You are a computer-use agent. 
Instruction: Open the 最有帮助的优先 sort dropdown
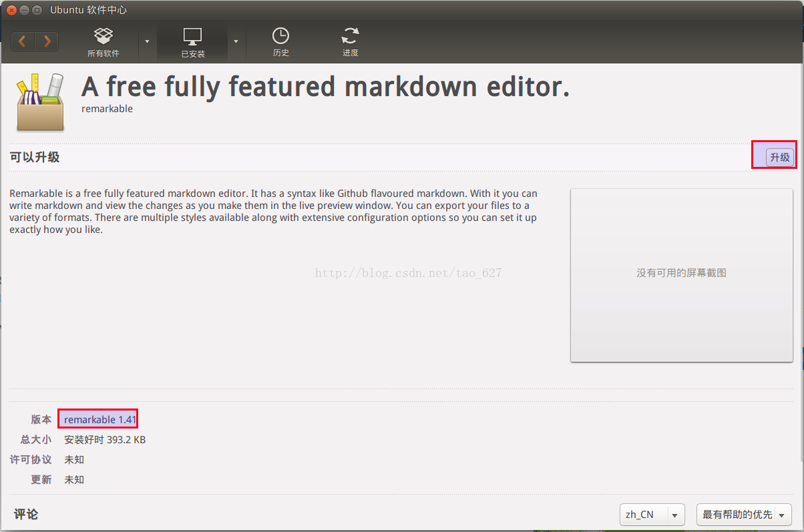point(744,515)
